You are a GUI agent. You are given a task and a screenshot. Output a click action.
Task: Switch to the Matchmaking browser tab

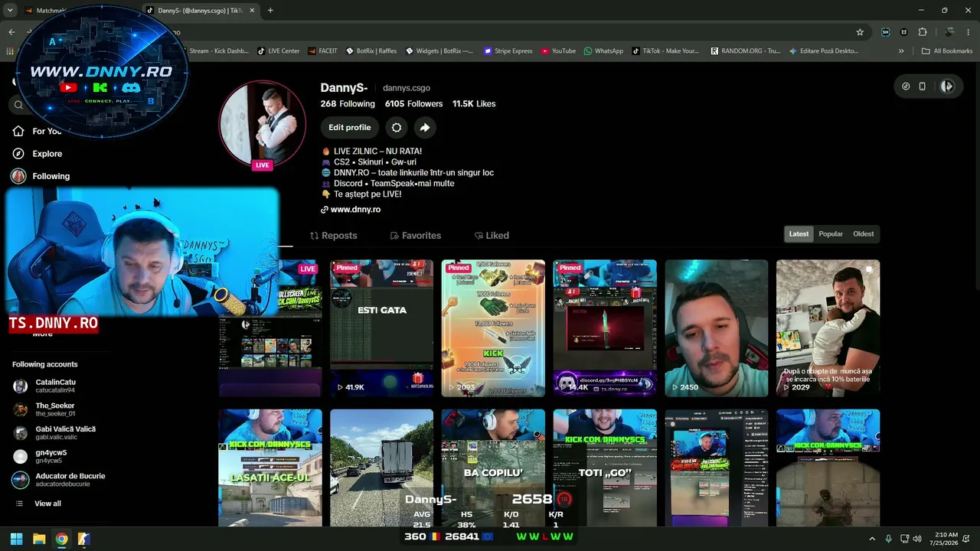[46, 11]
